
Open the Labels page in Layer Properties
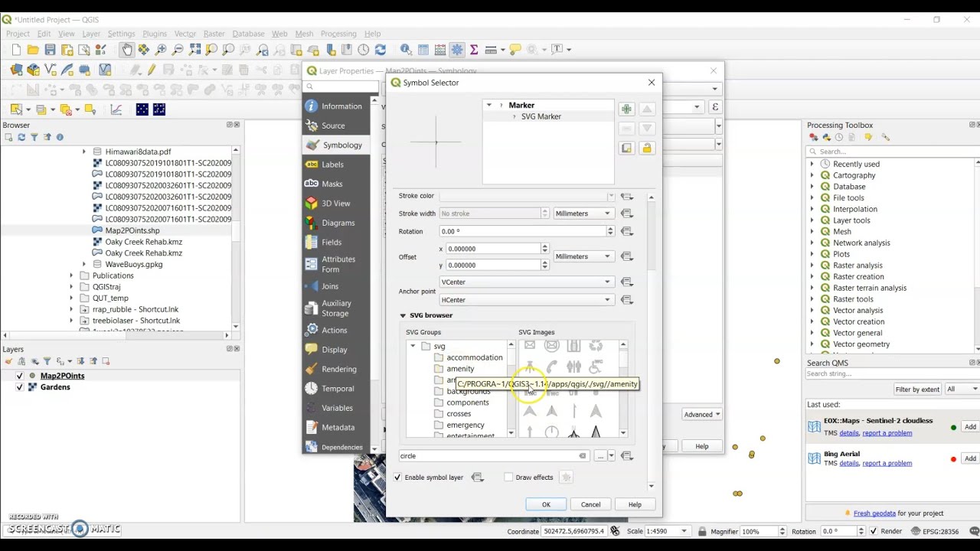tap(336, 165)
